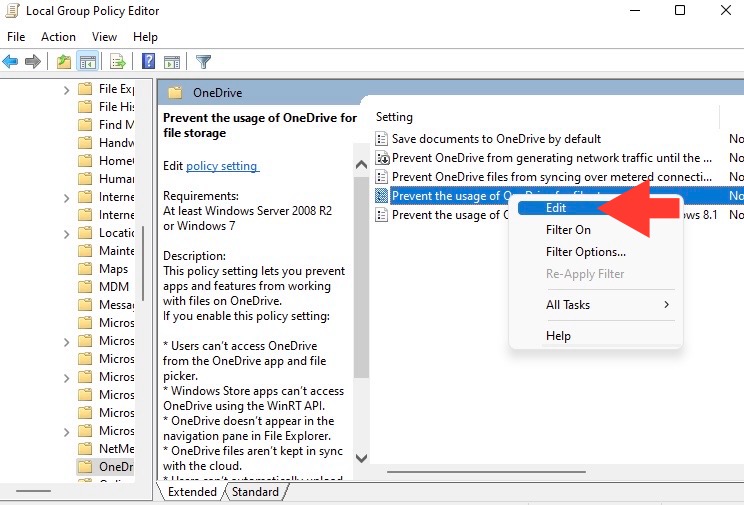Click the Local Group Policy Editor title icon
The height and width of the screenshot is (505, 744).
click(x=12, y=10)
